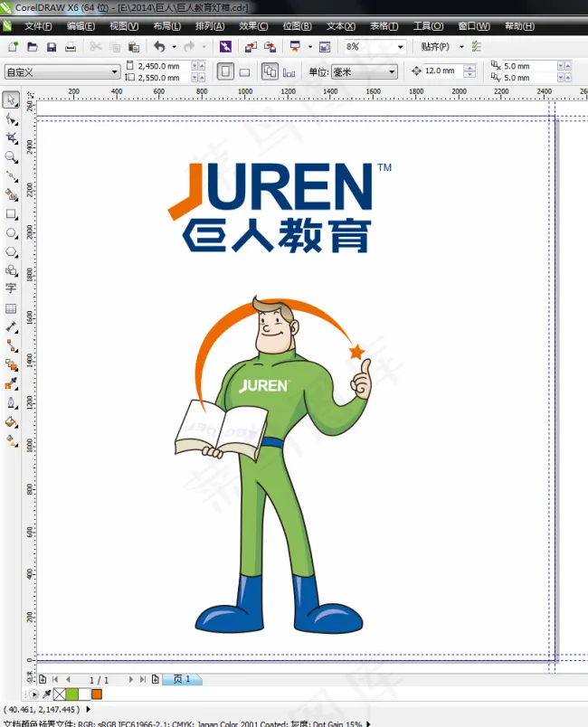Click the nudge distance field 12.0 mm
The height and width of the screenshot is (727, 588).
pyautogui.click(x=443, y=71)
